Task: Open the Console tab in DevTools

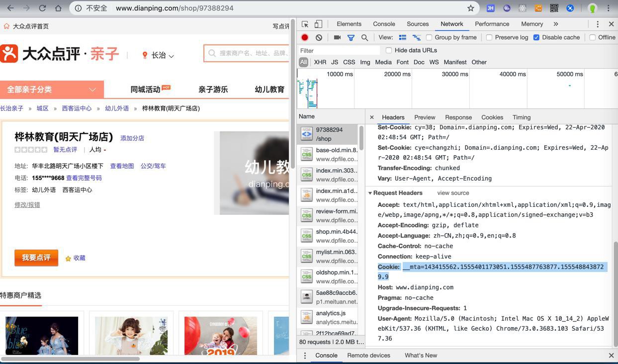Action: (384, 24)
